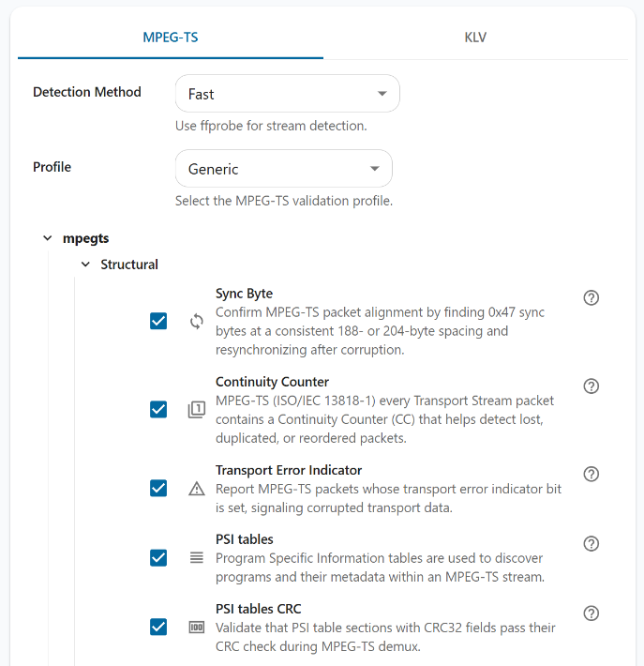The height and width of the screenshot is (666, 644).
Task: Click the PSI tables list icon
Action: coord(196,557)
